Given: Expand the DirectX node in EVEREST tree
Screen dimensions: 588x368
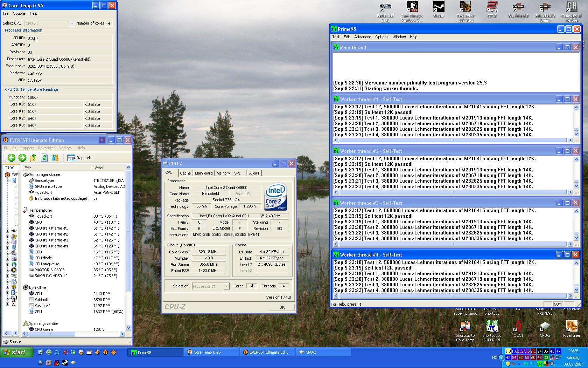Looking at the screenshot, I should 7,270.
